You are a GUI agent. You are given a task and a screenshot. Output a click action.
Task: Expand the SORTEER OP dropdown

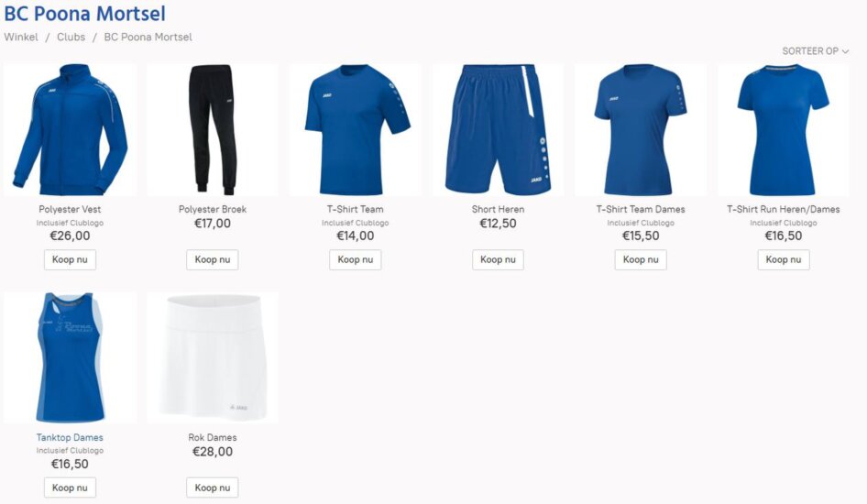(815, 50)
